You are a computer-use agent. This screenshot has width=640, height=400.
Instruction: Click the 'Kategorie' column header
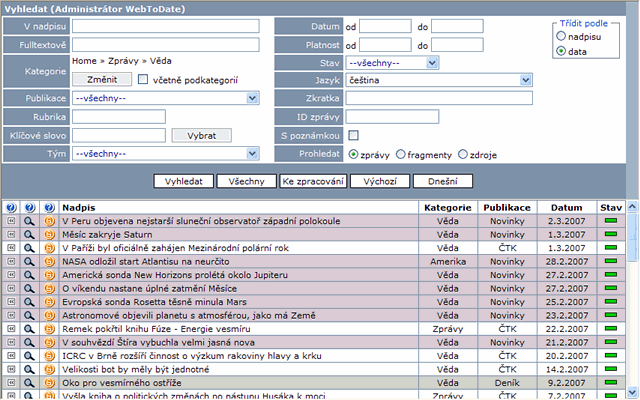pos(446,207)
